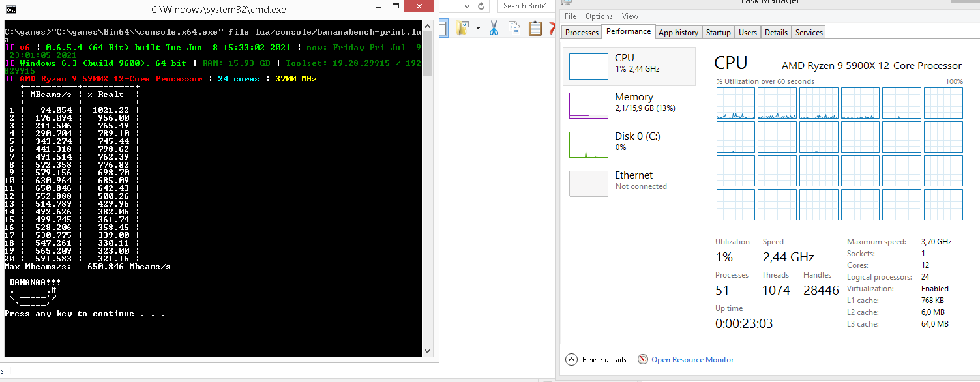Expand the Explorer address bar history dropdown

click(466, 6)
